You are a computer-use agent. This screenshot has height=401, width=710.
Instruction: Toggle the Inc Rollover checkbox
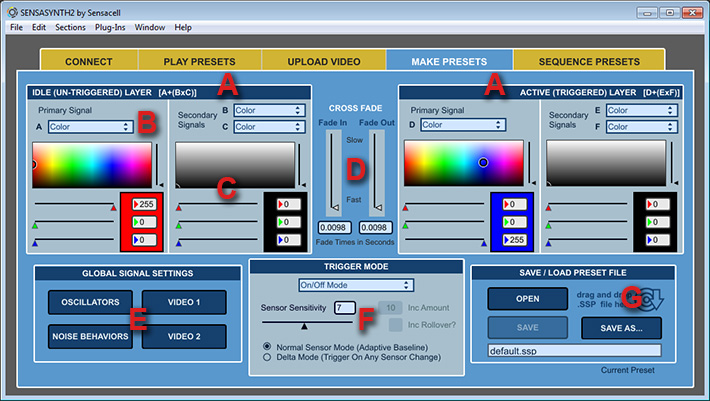click(x=395, y=325)
